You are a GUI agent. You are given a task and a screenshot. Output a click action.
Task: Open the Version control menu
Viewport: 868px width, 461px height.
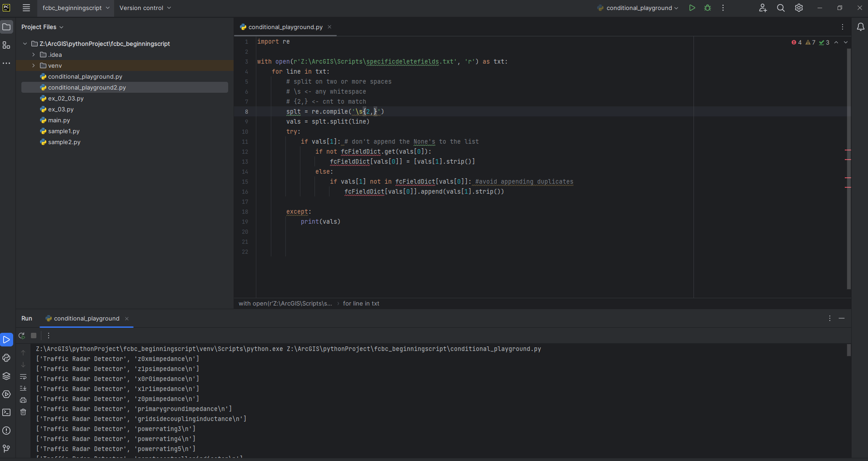[x=145, y=8]
